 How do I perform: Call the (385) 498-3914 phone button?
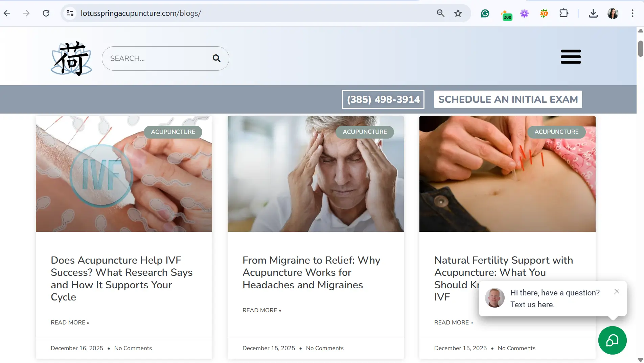(383, 99)
